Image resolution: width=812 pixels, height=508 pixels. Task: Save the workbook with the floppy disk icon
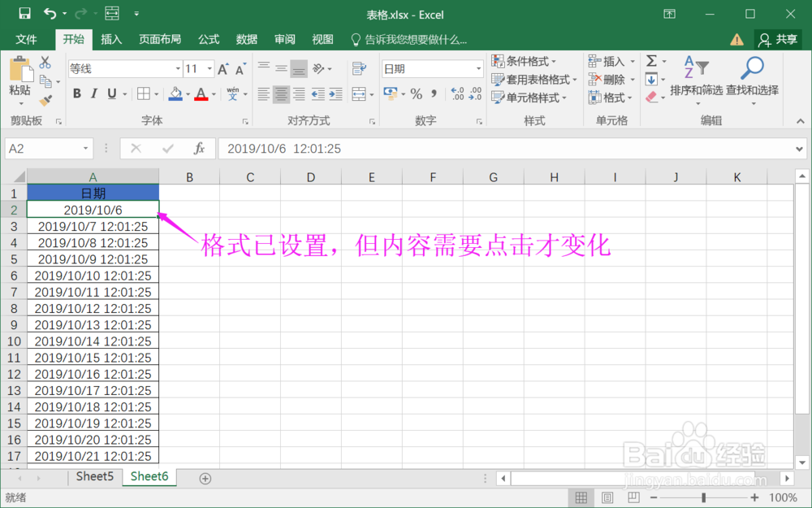click(x=24, y=14)
